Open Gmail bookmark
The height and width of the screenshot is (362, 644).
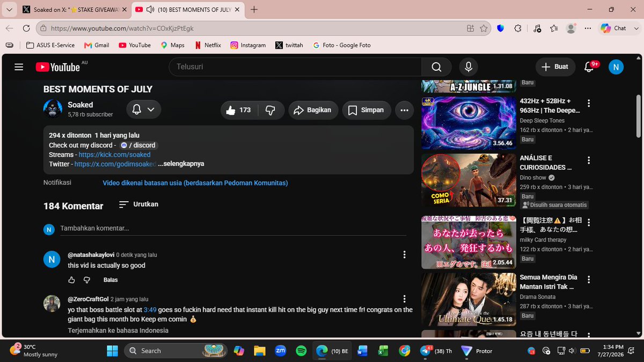(x=97, y=45)
